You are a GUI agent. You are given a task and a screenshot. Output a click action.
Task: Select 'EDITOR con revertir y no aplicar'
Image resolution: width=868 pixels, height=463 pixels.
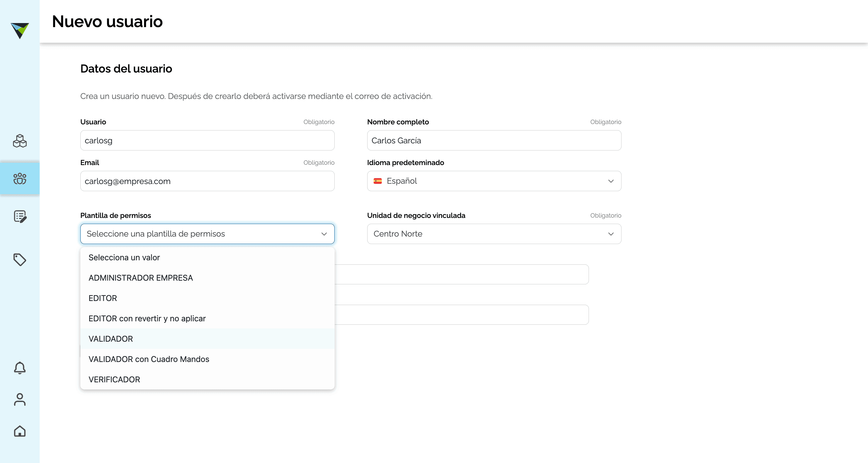[208, 319]
